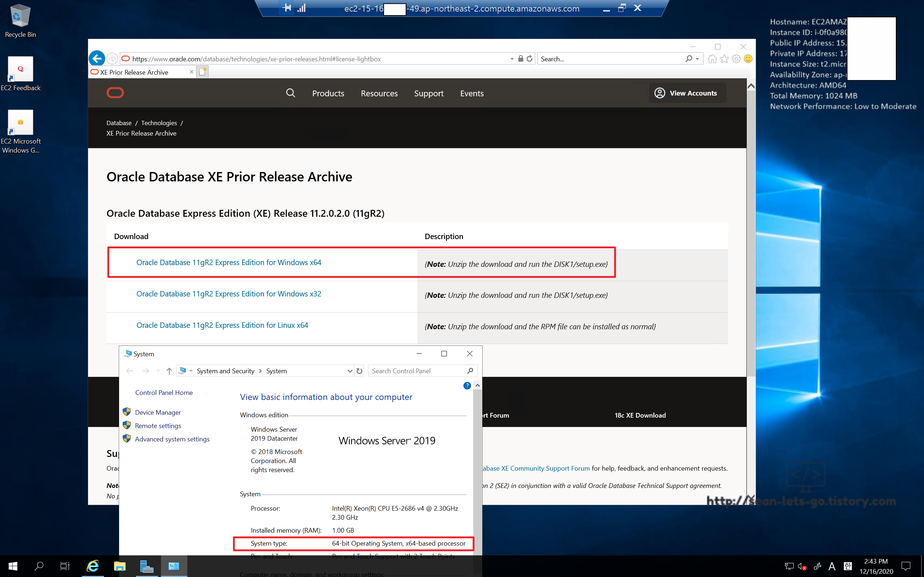
Task: Click the Oracle red logo
Action: (x=115, y=93)
